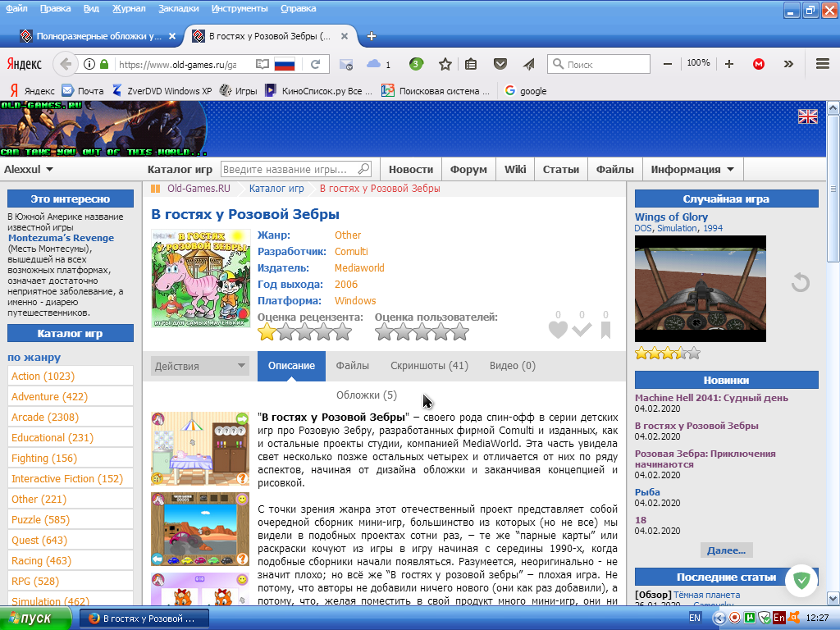Screen dimensions: 840x630
Task: Show more toolbar items chevron
Action: tap(788, 64)
